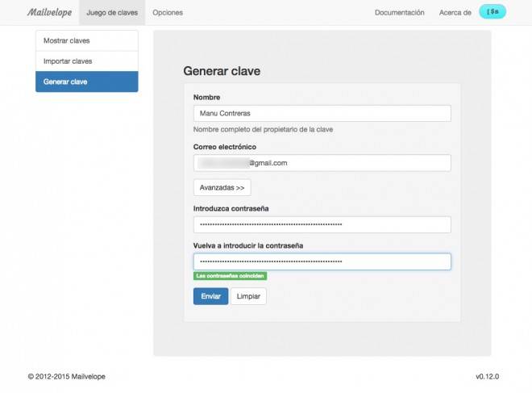Viewport: 532px width, 393px height.
Task: Open the Acerca de link
Action: point(455,13)
